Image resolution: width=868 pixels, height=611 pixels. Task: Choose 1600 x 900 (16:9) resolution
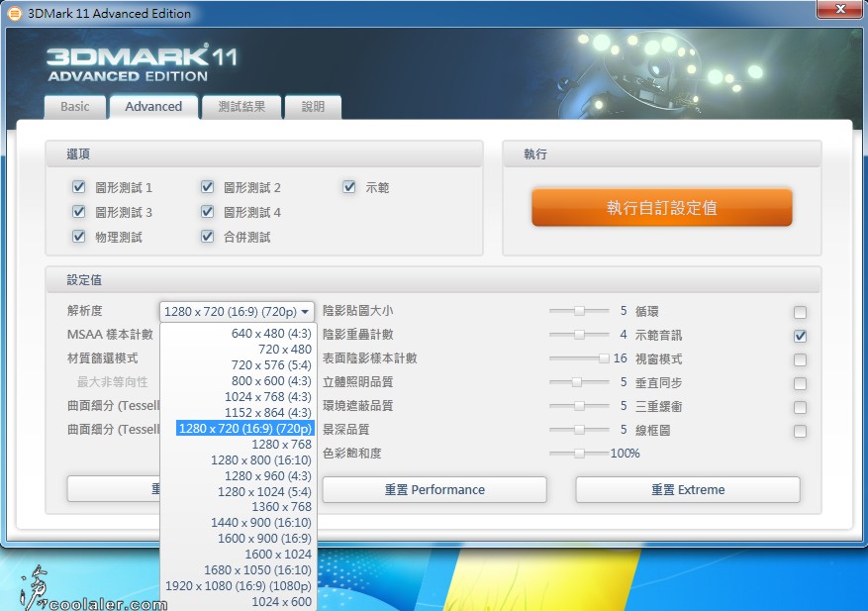(264, 539)
